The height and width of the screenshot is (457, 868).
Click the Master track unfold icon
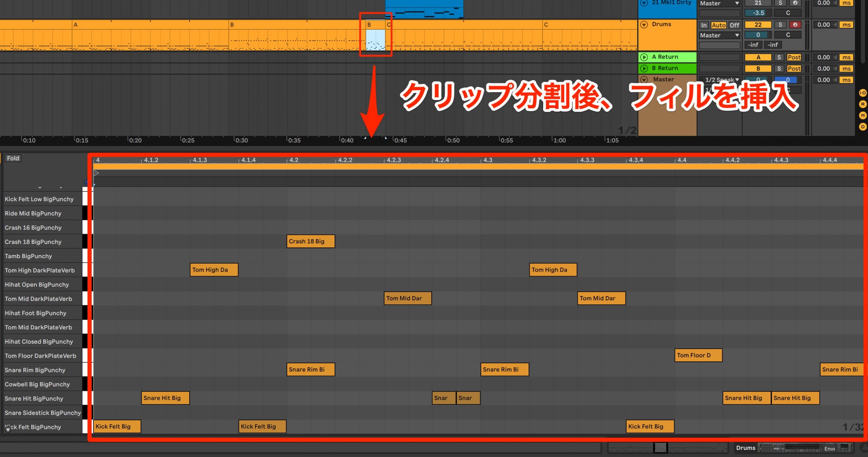click(644, 79)
